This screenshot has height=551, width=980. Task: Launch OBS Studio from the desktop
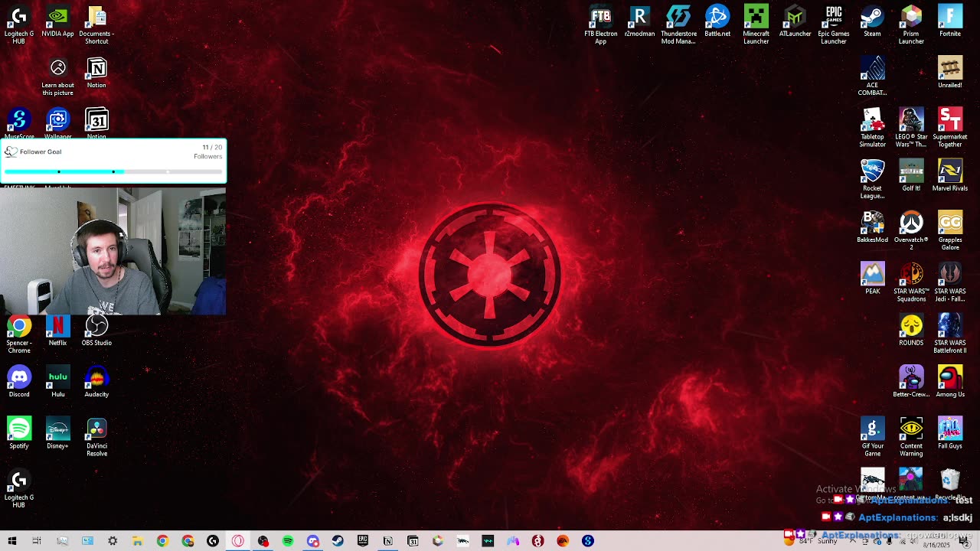tap(96, 330)
